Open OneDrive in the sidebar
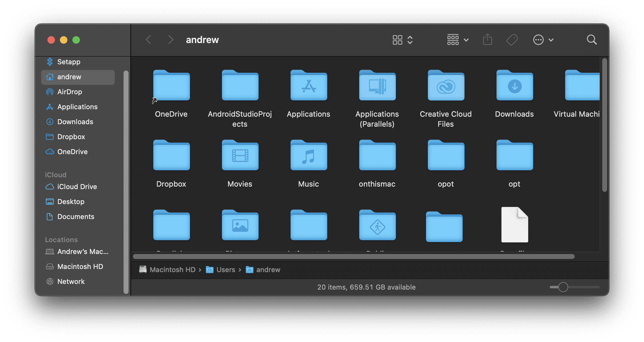 pos(78,152)
